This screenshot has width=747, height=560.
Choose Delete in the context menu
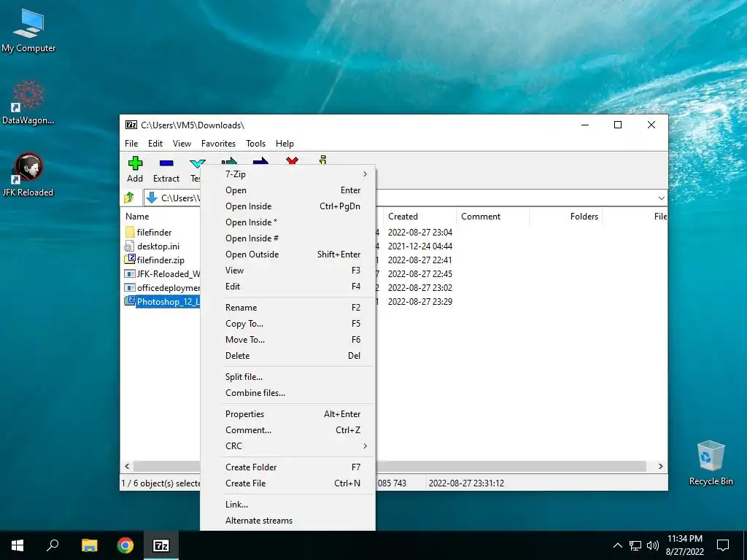point(287,356)
